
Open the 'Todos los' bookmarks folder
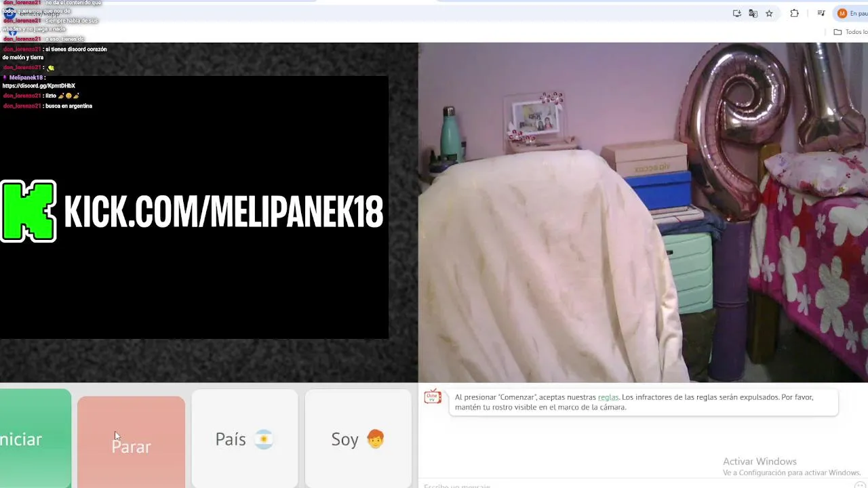851,32
